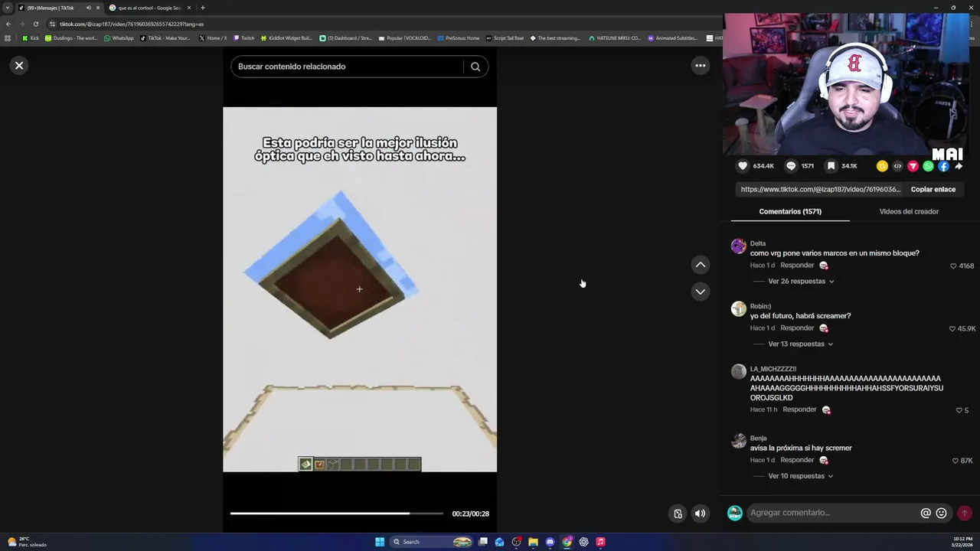This screenshot has height=551, width=980.
Task: Open Delta's profile avatar
Action: pyautogui.click(x=738, y=246)
